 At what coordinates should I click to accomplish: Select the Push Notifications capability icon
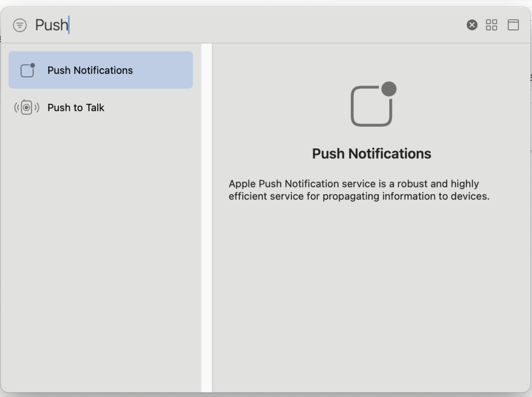(27, 70)
